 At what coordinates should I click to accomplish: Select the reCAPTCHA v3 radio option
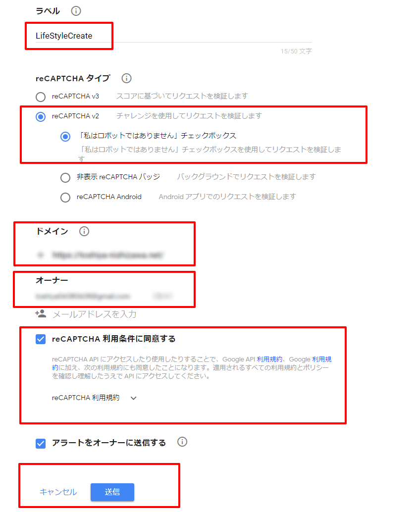tap(41, 97)
